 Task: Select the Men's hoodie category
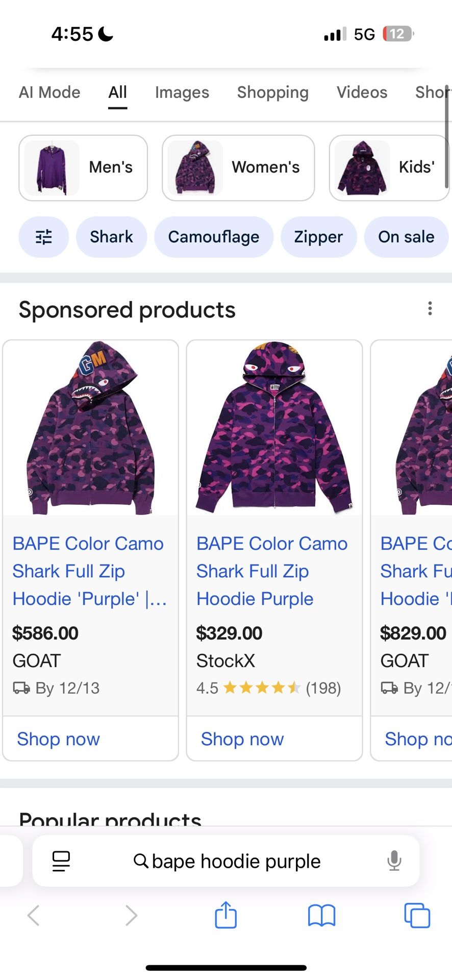point(82,167)
